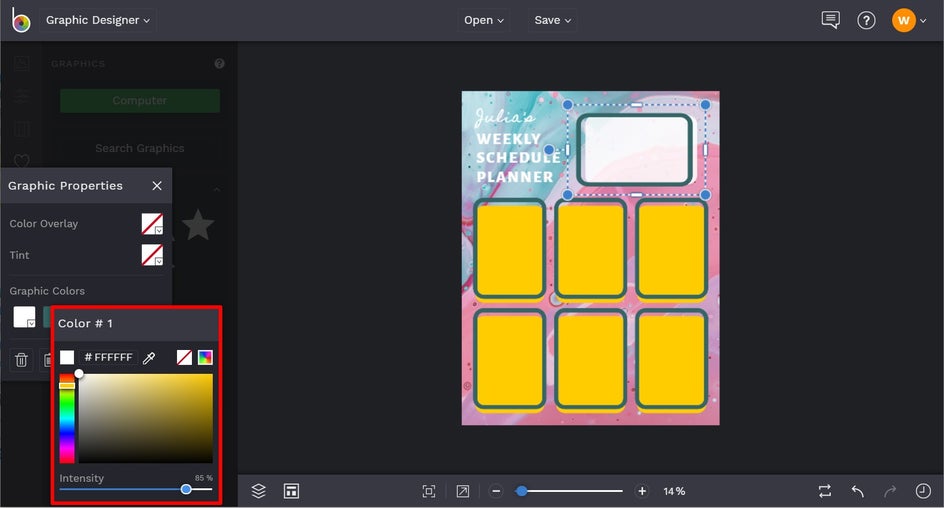Open the Tint swatch dropdown
Image resolution: width=944 pixels, height=508 pixels.
pos(152,255)
